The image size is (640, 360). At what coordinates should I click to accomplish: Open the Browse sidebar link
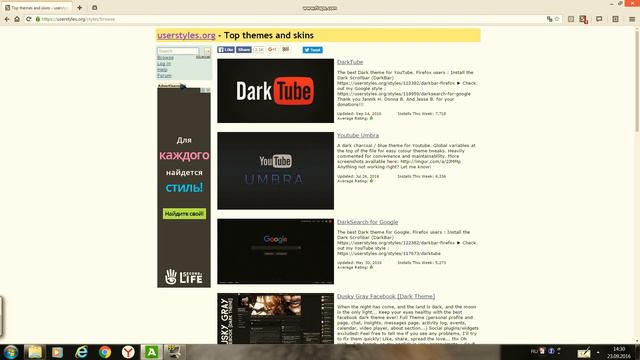point(165,58)
